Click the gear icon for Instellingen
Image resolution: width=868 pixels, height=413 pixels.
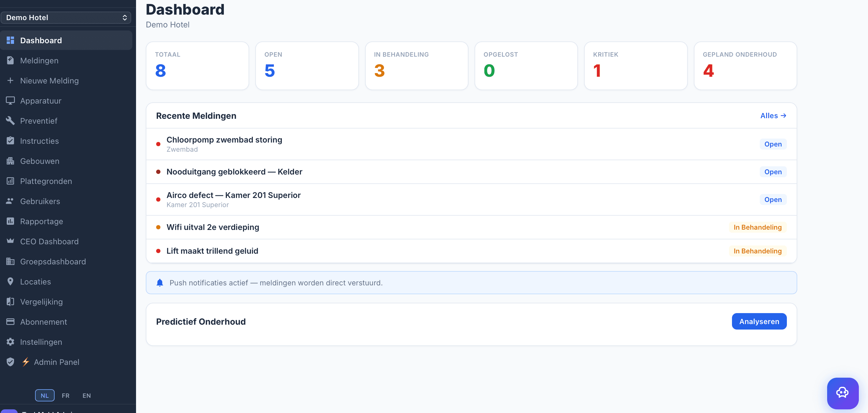coord(10,342)
